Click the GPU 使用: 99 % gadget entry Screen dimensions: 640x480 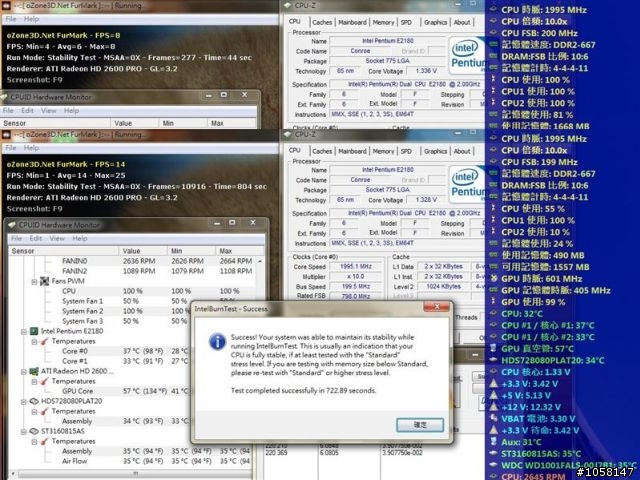point(527,302)
